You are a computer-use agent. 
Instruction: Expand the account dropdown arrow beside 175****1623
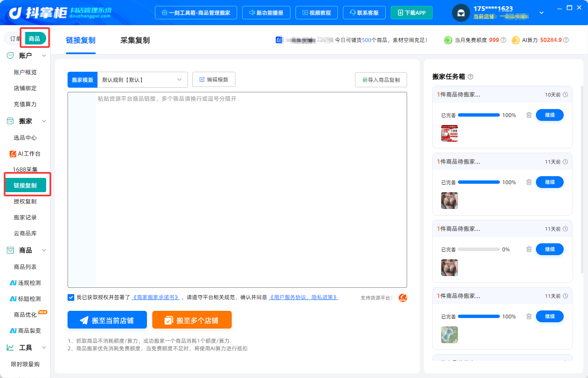click(x=541, y=13)
